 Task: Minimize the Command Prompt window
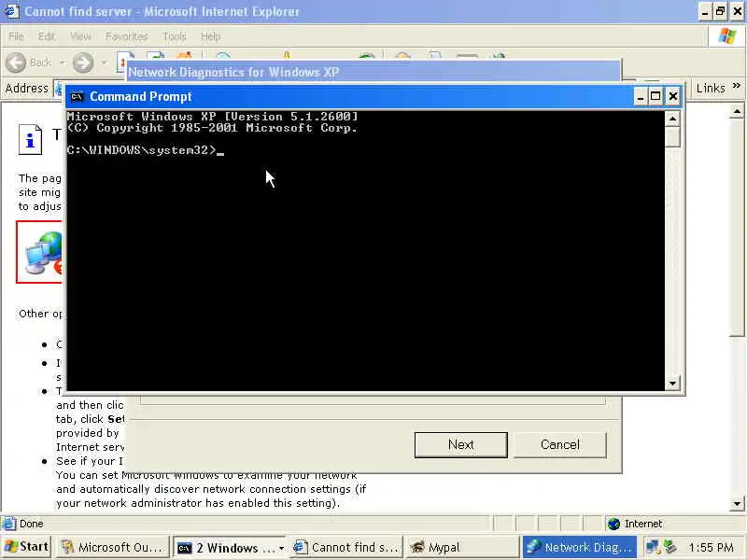[x=641, y=97]
